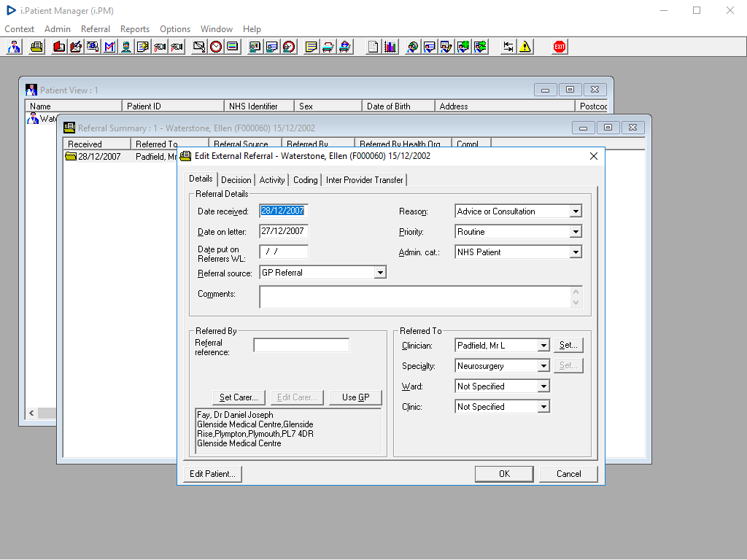Viewport: 747px width, 560px height.
Task: Click the red book toolbar icon
Action: (x=59, y=47)
